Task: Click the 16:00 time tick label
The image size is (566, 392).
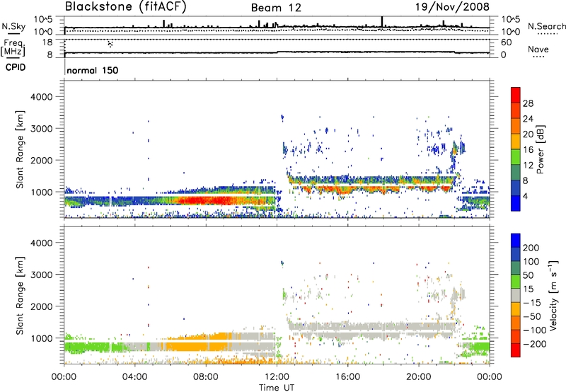Action: click(x=347, y=377)
